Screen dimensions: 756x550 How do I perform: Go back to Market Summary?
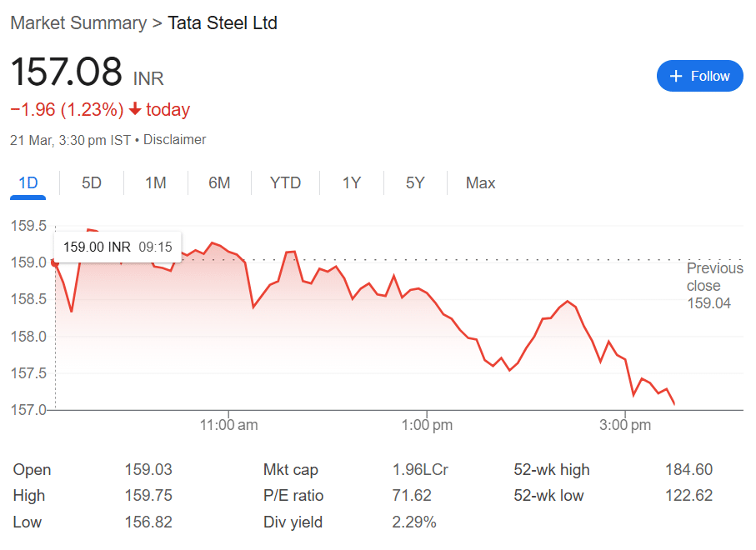(x=78, y=23)
